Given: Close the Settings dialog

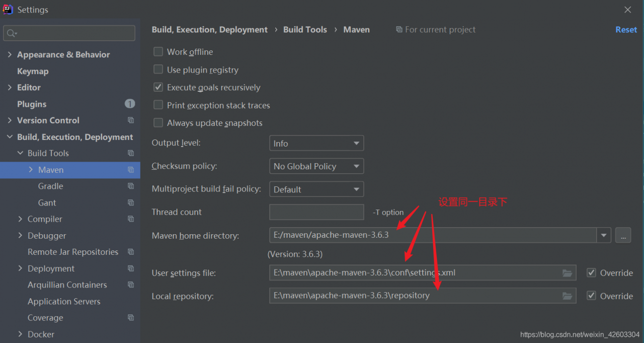Looking at the screenshot, I should pos(628,10).
